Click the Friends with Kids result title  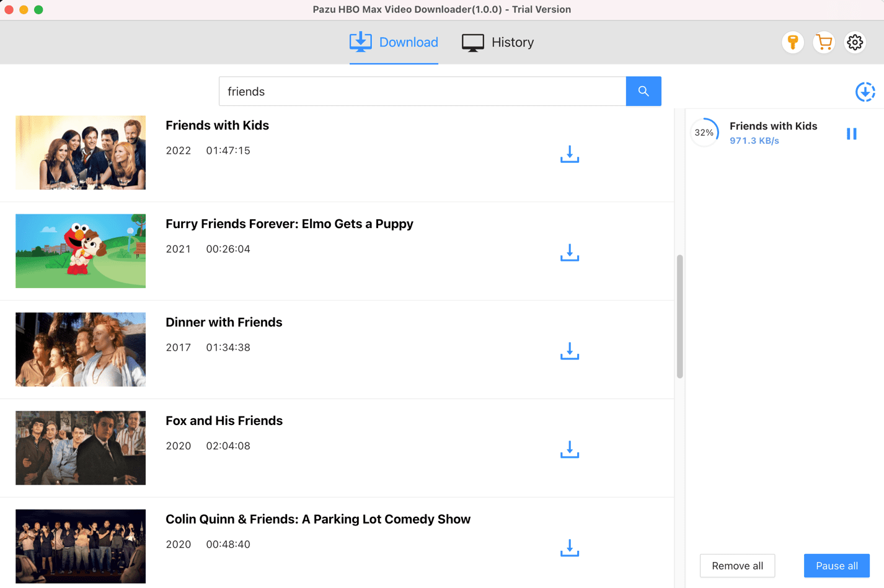click(x=217, y=125)
